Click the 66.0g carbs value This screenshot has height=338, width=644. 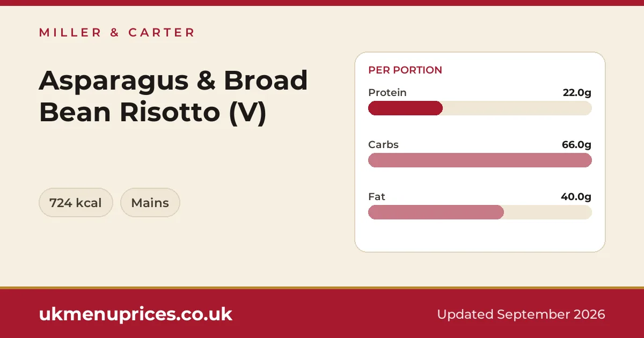pos(576,145)
